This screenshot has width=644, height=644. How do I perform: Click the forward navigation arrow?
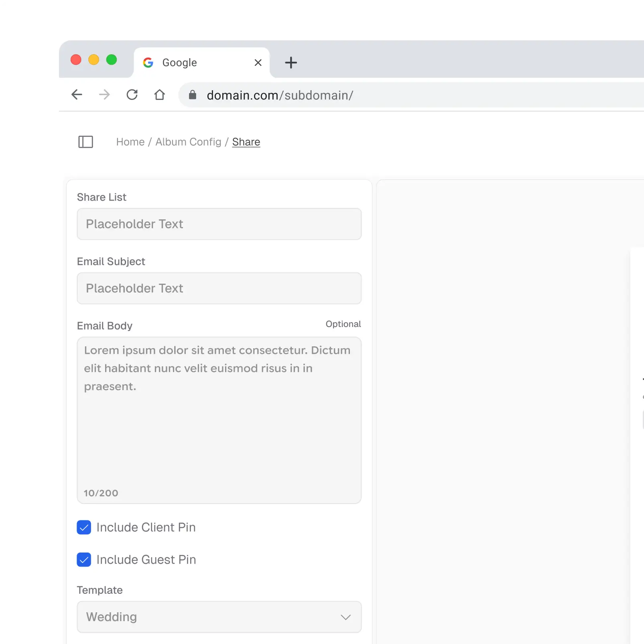(104, 95)
